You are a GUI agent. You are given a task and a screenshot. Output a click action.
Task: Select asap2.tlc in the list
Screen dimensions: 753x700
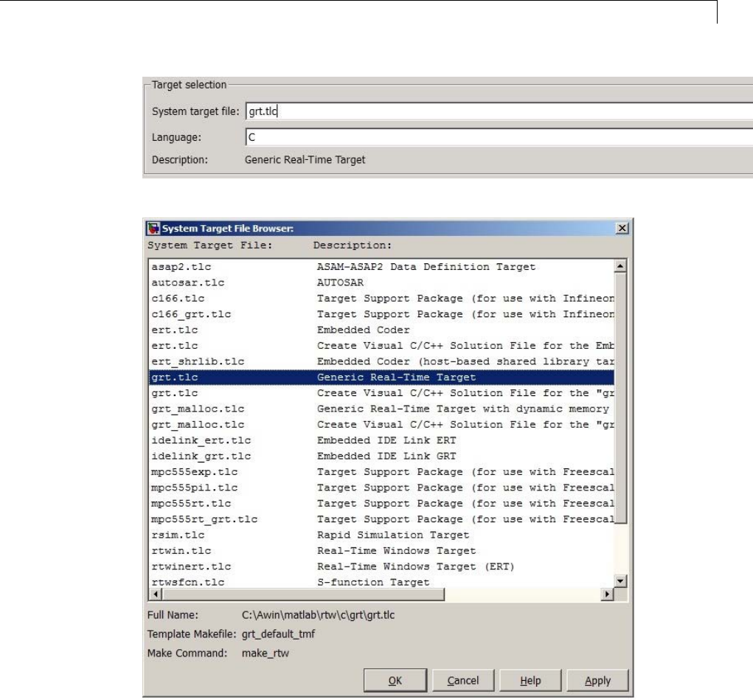click(382, 266)
